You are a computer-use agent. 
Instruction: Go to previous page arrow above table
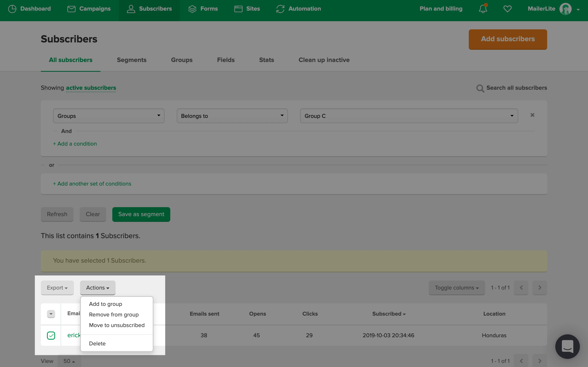click(x=521, y=288)
